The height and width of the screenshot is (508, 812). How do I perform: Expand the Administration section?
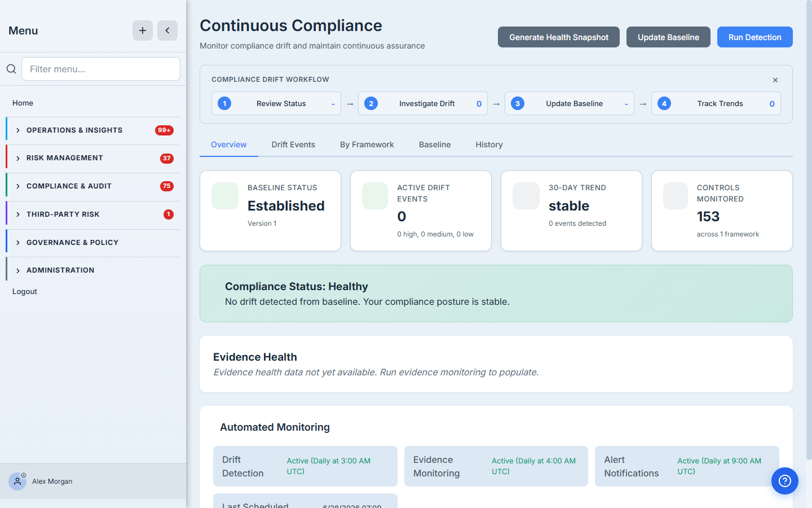(94, 270)
